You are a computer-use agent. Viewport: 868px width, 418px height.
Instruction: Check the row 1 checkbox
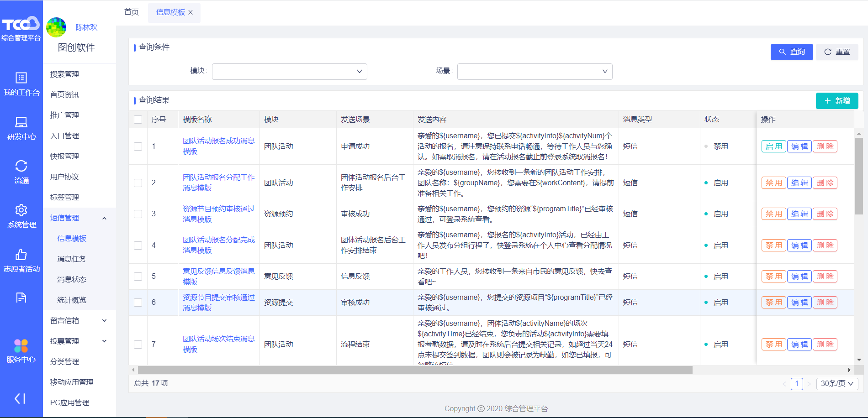click(x=138, y=146)
